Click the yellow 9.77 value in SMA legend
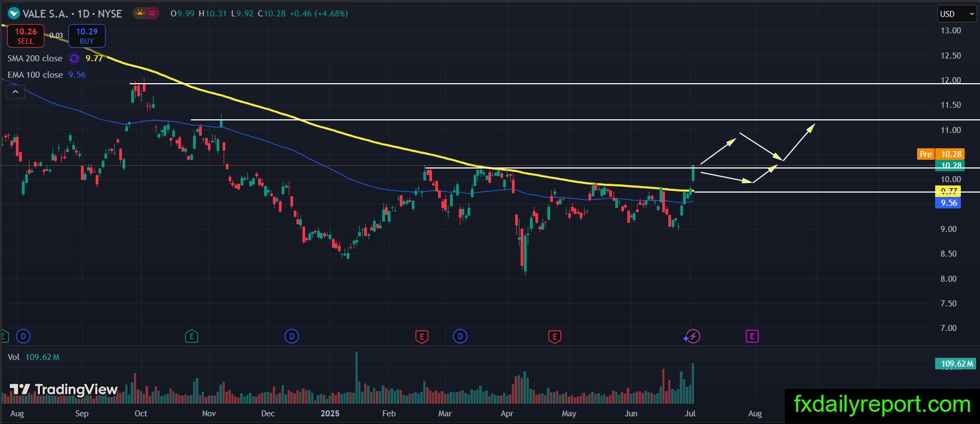 pos(94,59)
